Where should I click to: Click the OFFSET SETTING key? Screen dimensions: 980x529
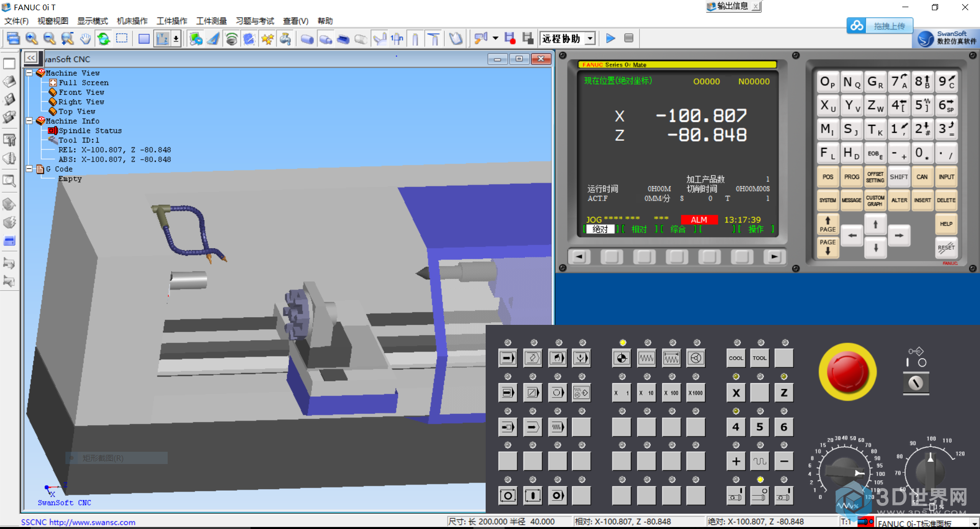pos(875,177)
